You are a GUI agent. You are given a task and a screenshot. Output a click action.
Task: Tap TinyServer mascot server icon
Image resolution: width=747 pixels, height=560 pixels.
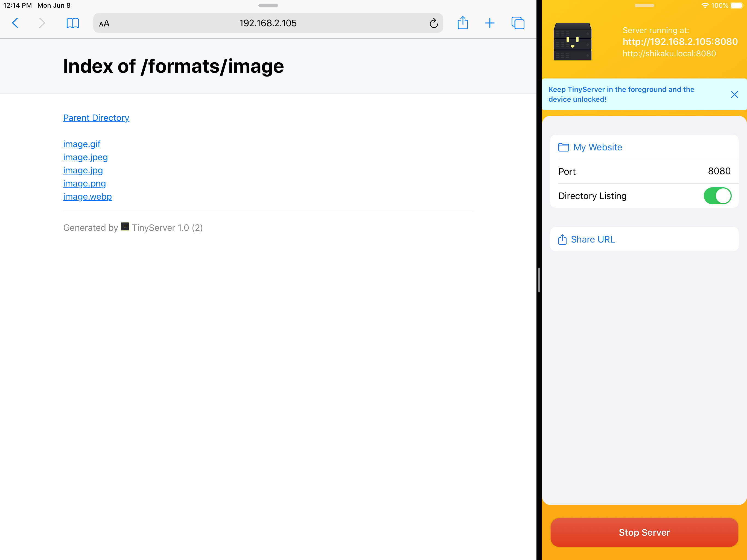pos(572,42)
